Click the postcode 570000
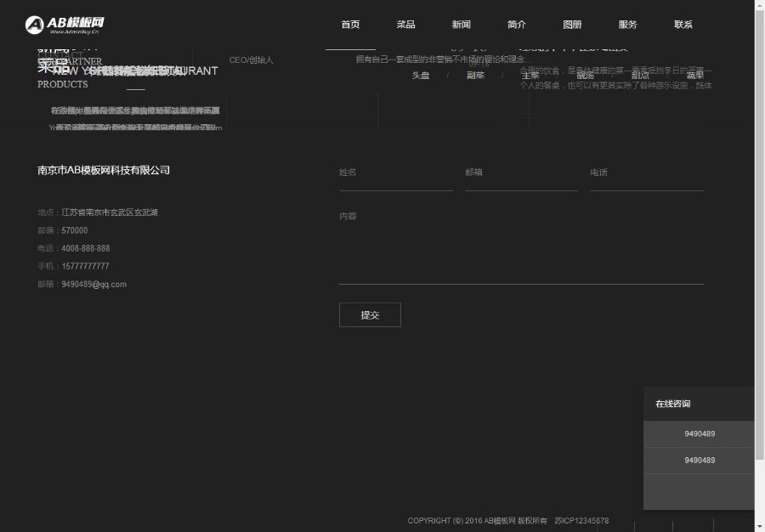The image size is (765, 532). point(75,230)
